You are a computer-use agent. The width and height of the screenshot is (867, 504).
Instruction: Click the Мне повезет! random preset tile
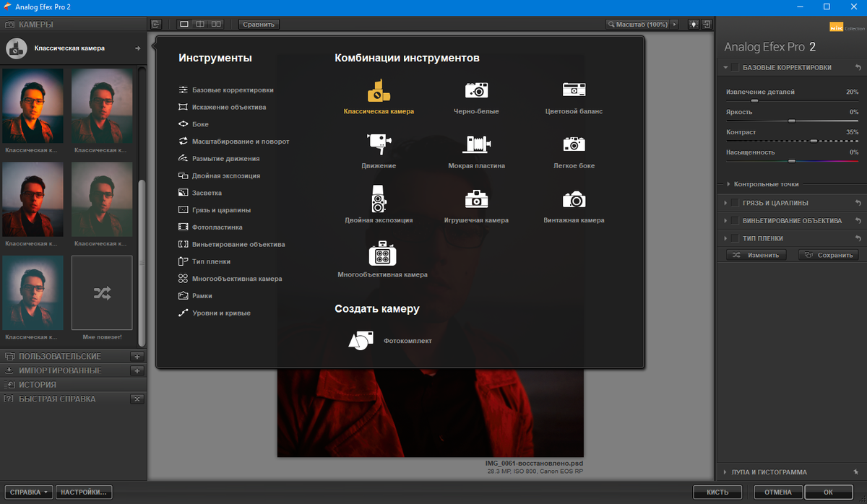102,293
